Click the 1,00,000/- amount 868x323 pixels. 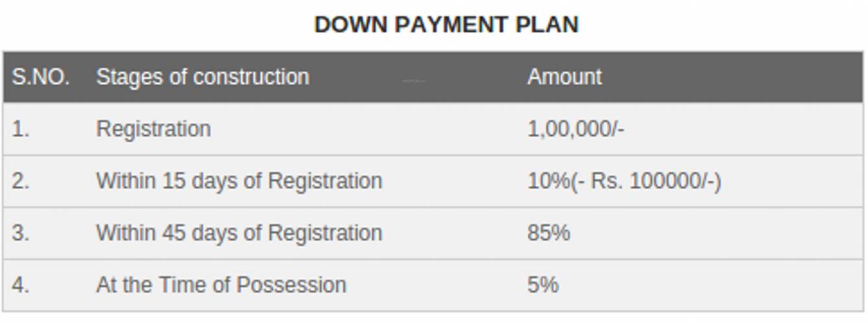(x=575, y=129)
